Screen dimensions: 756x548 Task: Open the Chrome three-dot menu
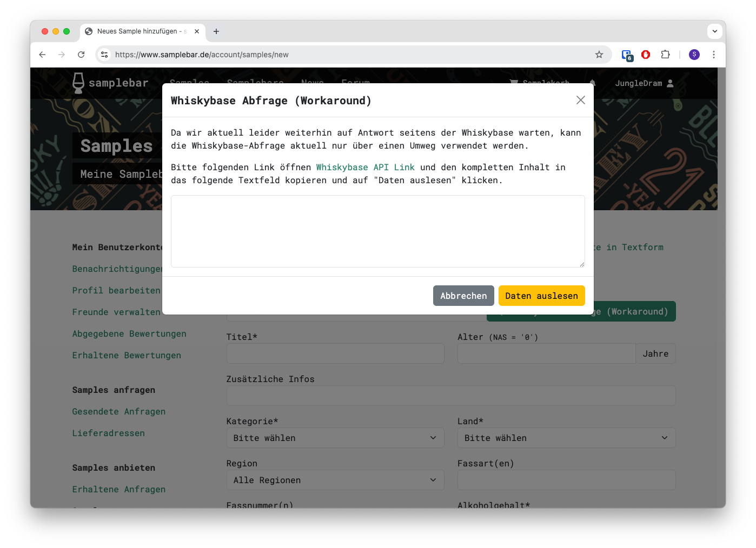(x=713, y=55)
